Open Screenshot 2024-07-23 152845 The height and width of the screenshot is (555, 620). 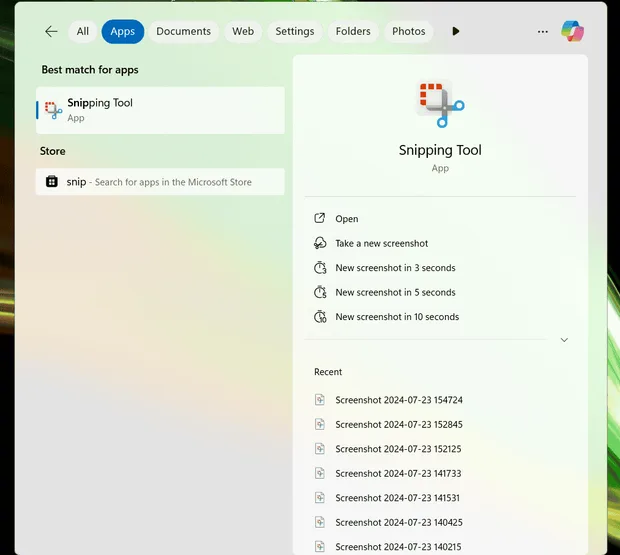pyautogui.click(x=399, y=425)
